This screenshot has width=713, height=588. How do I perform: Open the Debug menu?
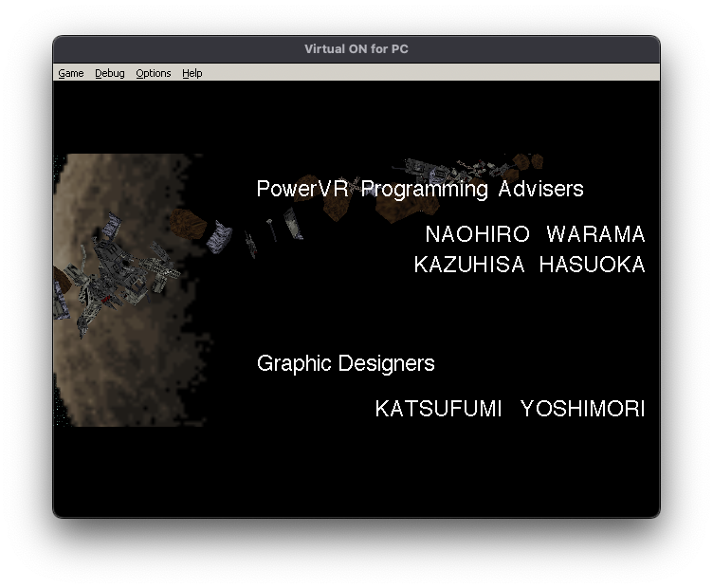point(110,73)
